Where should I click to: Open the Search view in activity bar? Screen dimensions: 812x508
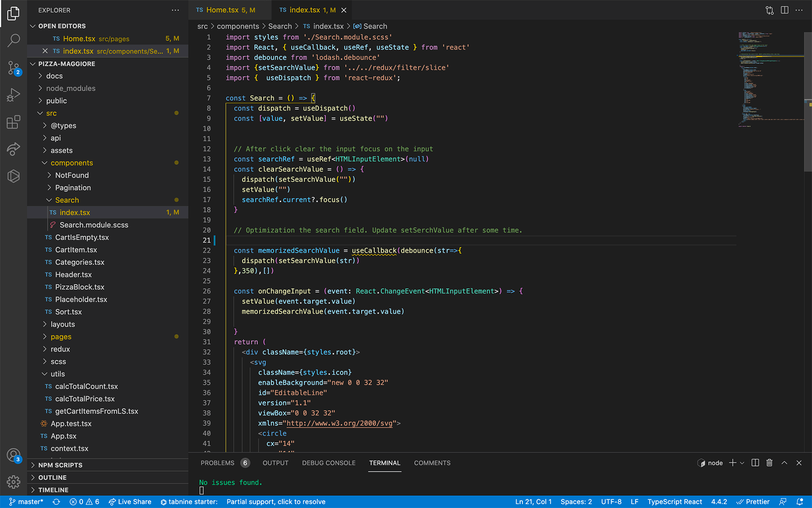point(14,41)
